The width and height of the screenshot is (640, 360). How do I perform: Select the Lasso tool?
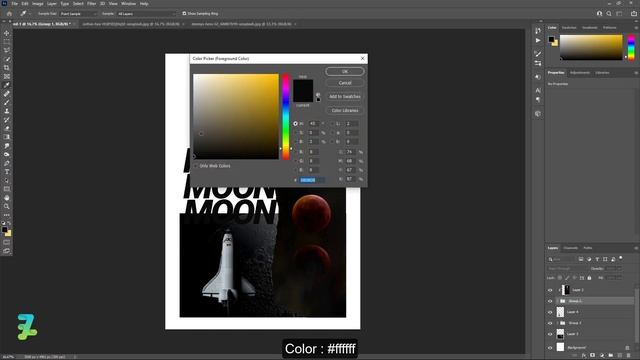pos(7,50)
